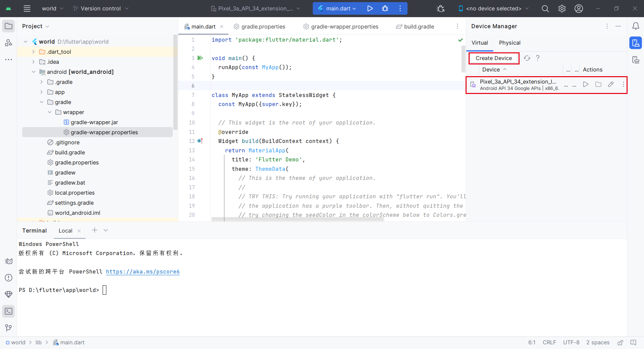Viewport: 644px width, 349px height.
Task: Collapse the android module folder
Action: click(33, 72)
